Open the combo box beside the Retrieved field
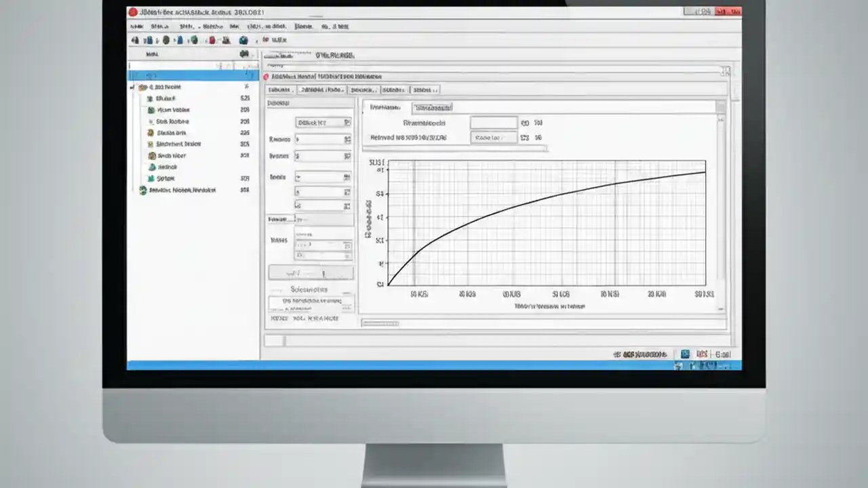 coord(493,138)
